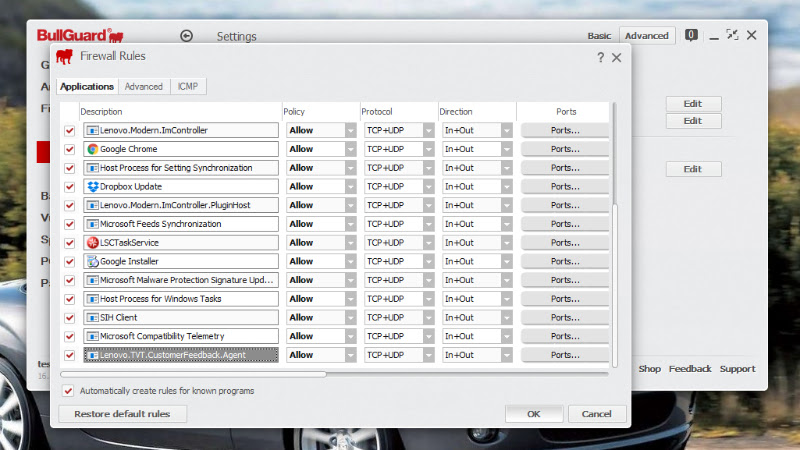Open the Shop link

tap(649, 369)
